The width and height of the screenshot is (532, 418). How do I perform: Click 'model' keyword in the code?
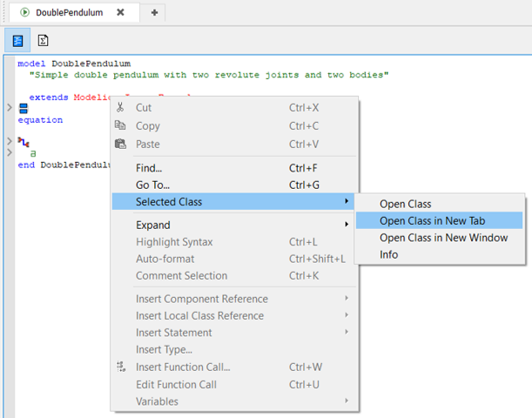[31, 64]
